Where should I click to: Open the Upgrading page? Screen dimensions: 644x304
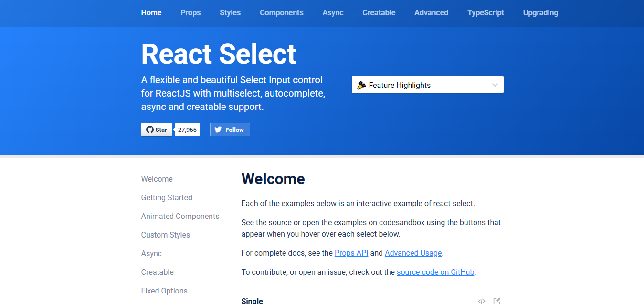[x=540, y=13]
